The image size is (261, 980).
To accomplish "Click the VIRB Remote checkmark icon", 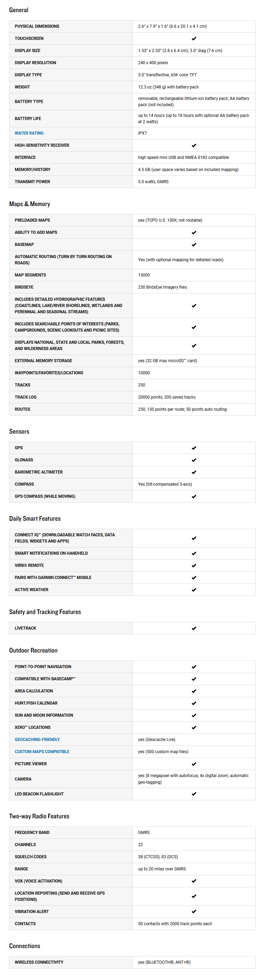I will click(194, 565).
